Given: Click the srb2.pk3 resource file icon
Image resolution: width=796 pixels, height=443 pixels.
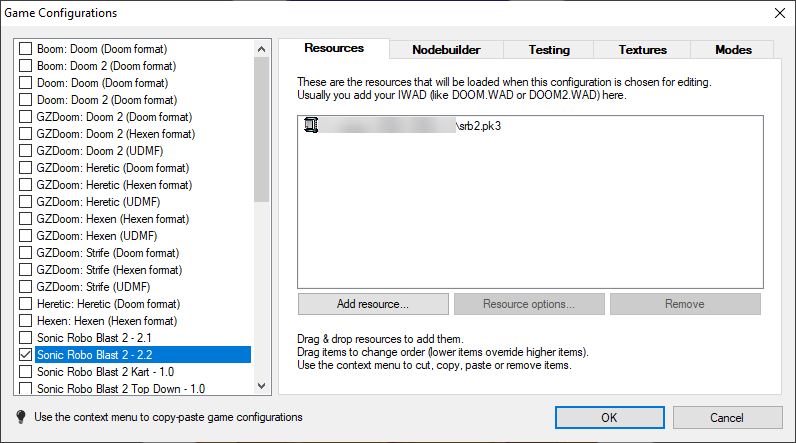Looking at the screenshot, I should pos(311,125).
